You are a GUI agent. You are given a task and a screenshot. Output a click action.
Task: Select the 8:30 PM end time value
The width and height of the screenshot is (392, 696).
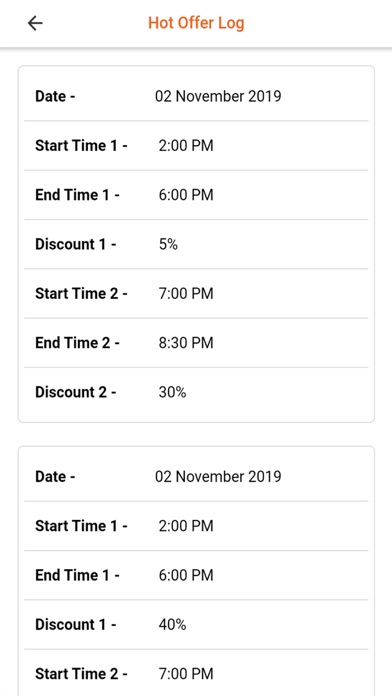point(186,343)
